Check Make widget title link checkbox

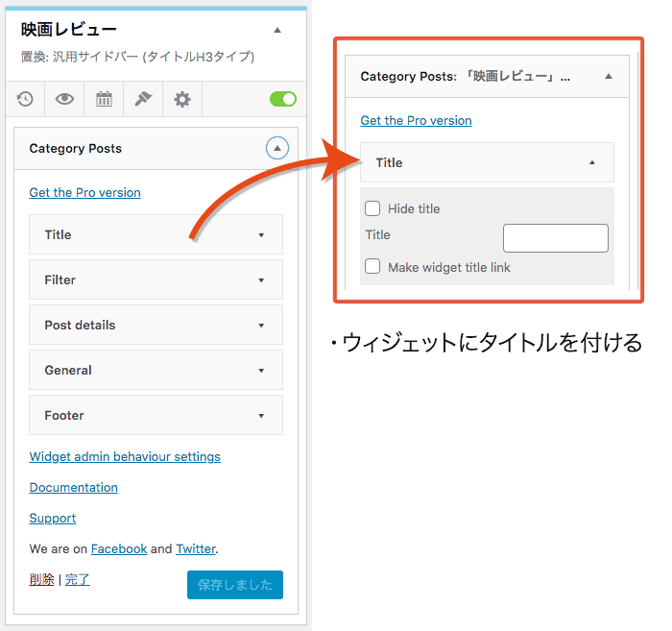[372, 266]
